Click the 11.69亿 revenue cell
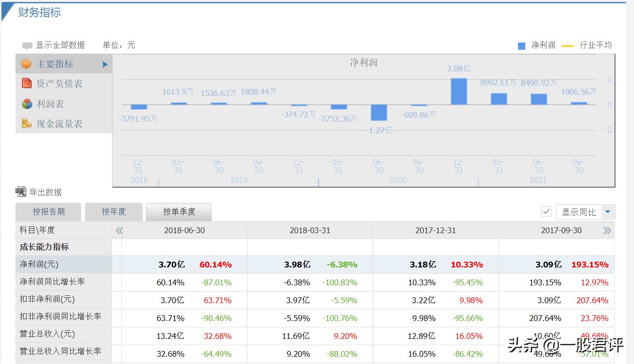 coord(295,336)
